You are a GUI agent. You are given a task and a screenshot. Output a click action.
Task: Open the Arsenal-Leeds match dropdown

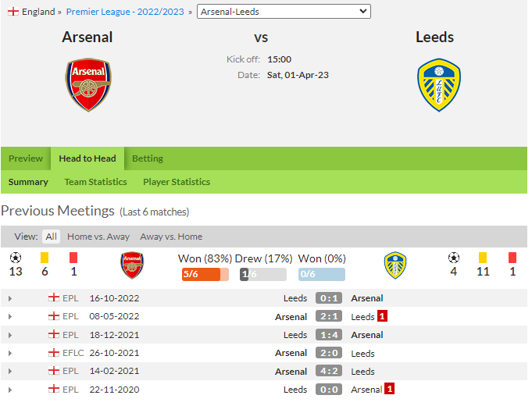[x=284, y=12]
